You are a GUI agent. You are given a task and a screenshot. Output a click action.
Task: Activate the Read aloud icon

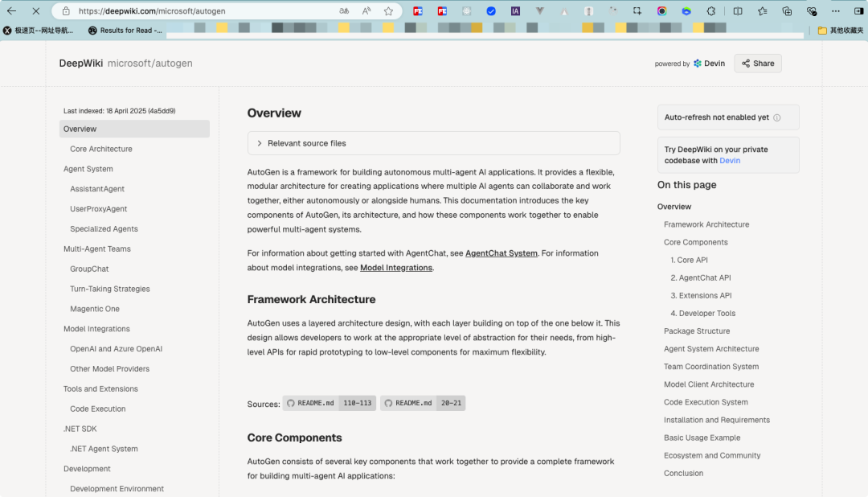[x=366, y=11]
